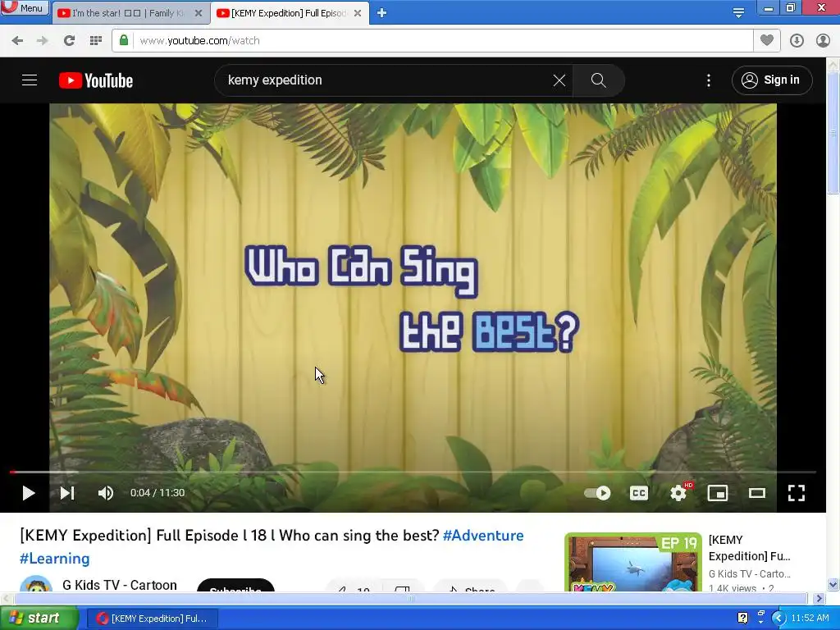Open the recommended KEMY Expedition video title
Viewport: 840px width, 630px height.
(x=750, y=548)
